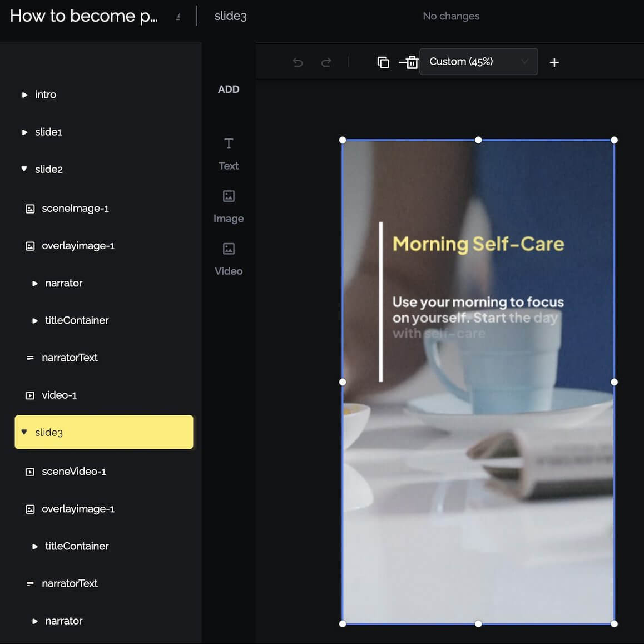Image resolution: width=644 pixels, height=644 pixels.
Task: Add an Image element
Action: coord(229,206)
